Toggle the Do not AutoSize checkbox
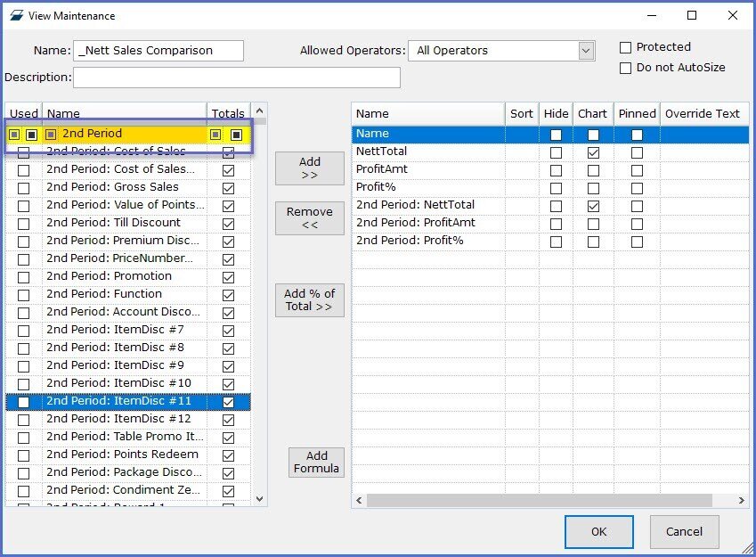Screen dimensions: 756x557 click(x=625, y=68)
